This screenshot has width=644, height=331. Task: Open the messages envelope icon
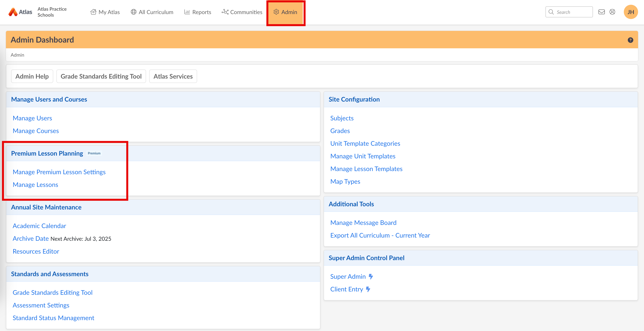(x=601, y=12)
